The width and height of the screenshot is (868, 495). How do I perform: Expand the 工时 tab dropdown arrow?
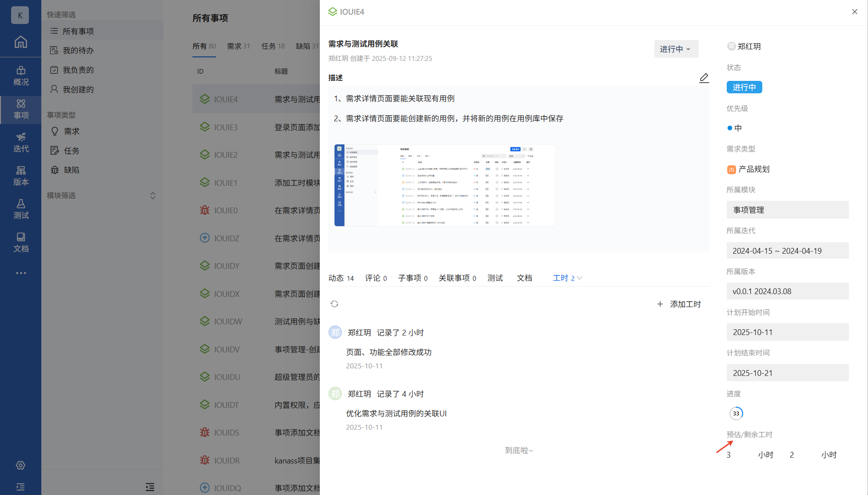[579, 278]
